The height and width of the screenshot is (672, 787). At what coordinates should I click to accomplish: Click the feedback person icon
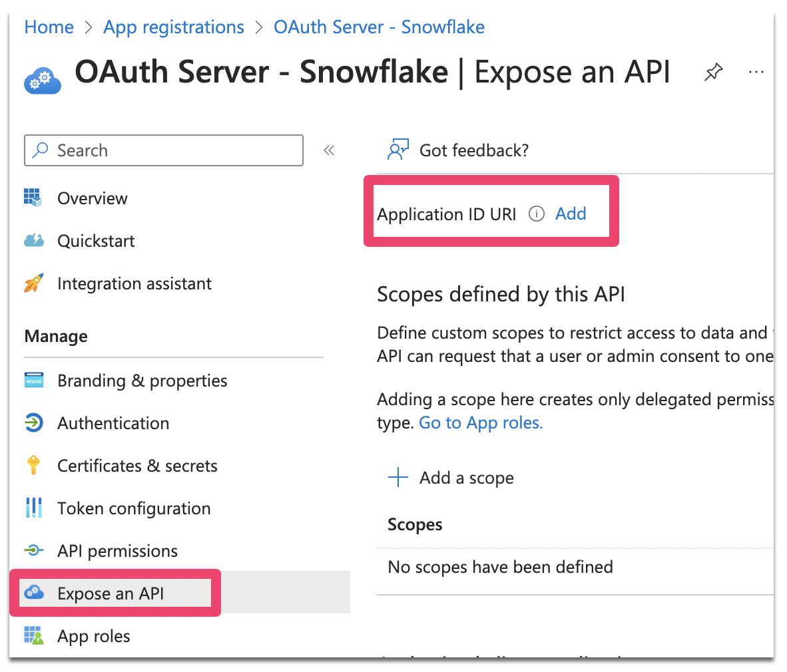[x=398, y=150]
